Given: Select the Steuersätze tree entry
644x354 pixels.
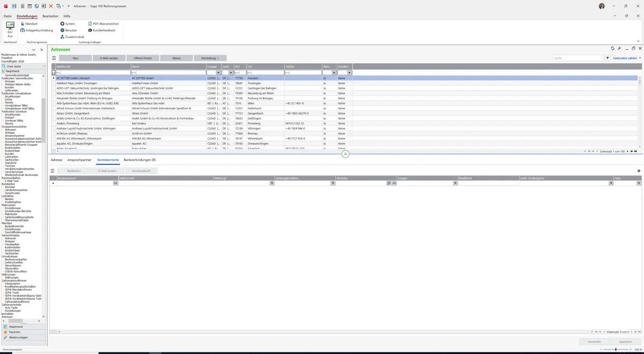Looking at the screenshot, I should tap(12, 268).
